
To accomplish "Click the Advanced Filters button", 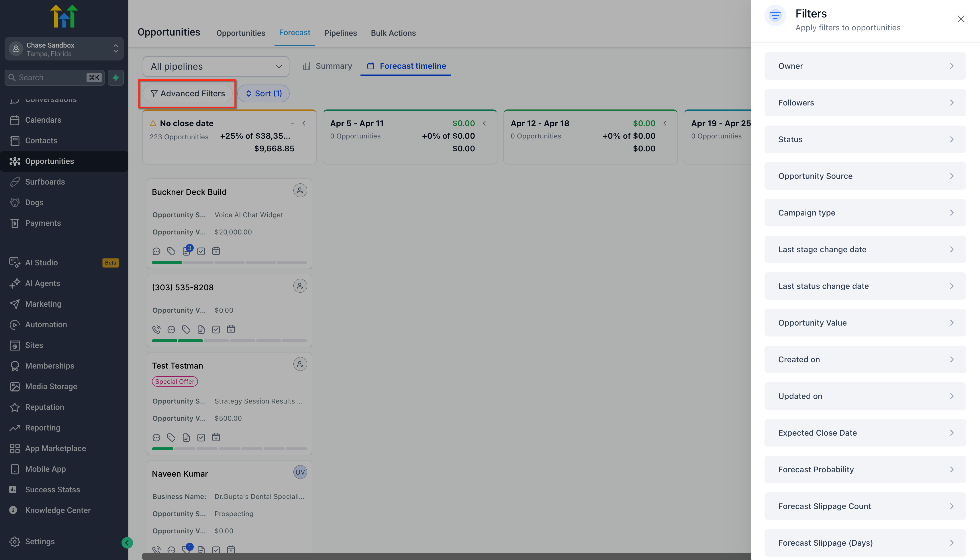I will tap(188, 93).
